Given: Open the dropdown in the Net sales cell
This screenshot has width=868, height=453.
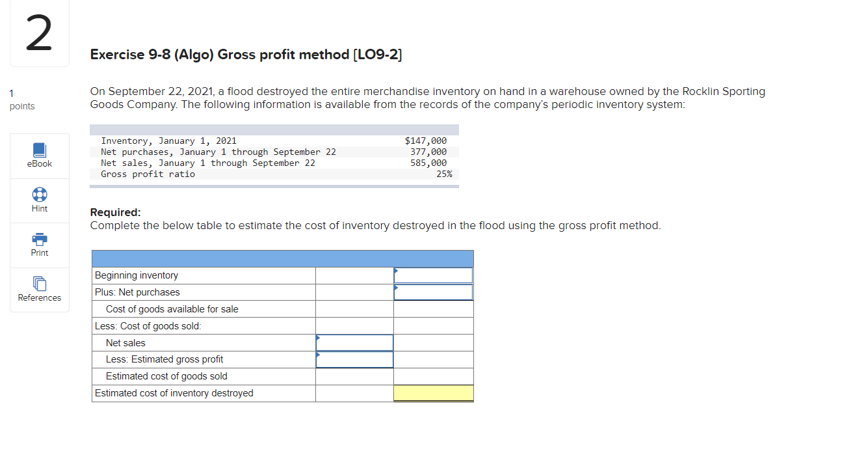Looking at the screenshot, I should click(354, 342).
